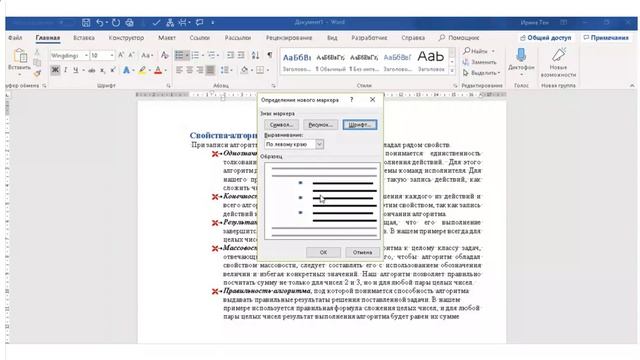Click the Redo circular arrow icon

116,22
